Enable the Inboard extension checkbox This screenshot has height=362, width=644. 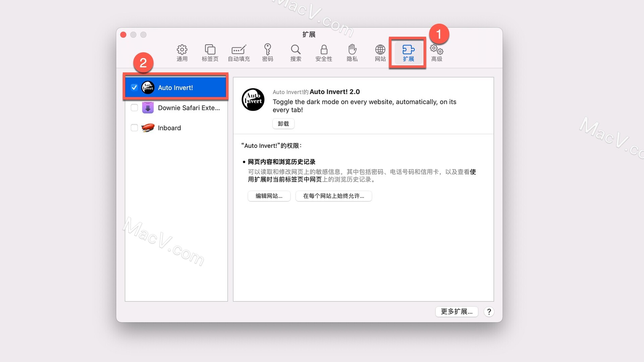[135, 128]
